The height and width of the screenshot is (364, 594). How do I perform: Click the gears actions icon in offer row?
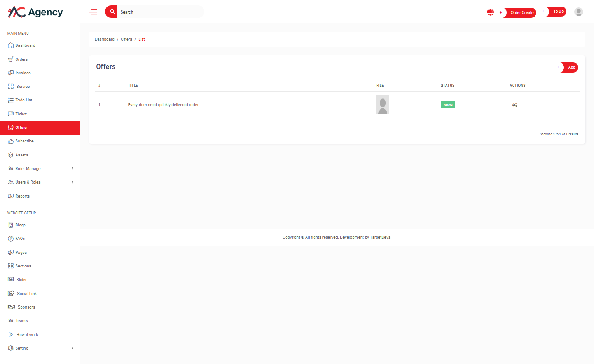point(514,105)
